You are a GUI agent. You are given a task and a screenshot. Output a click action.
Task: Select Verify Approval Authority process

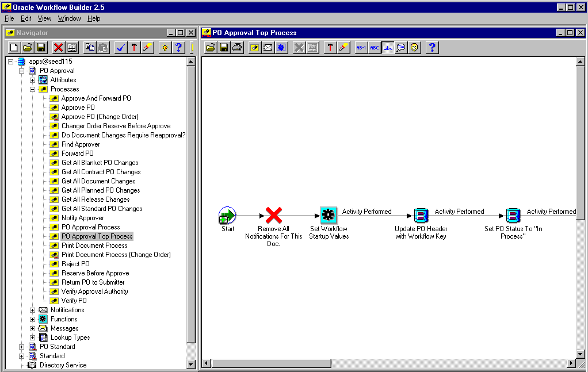tap(94, 292)
